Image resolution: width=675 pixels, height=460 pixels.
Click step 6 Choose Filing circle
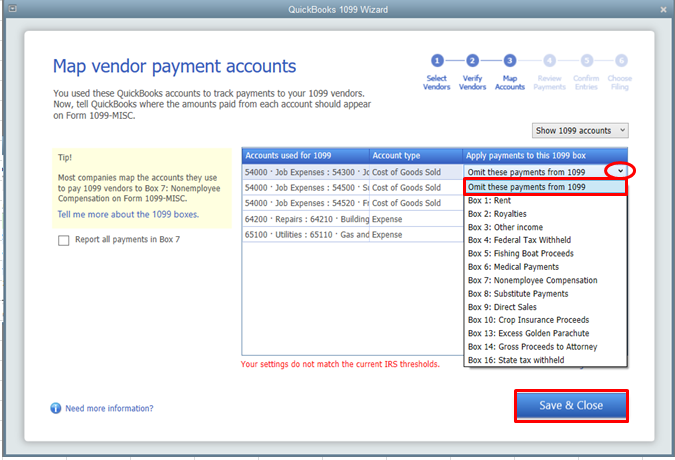point(621,61)
